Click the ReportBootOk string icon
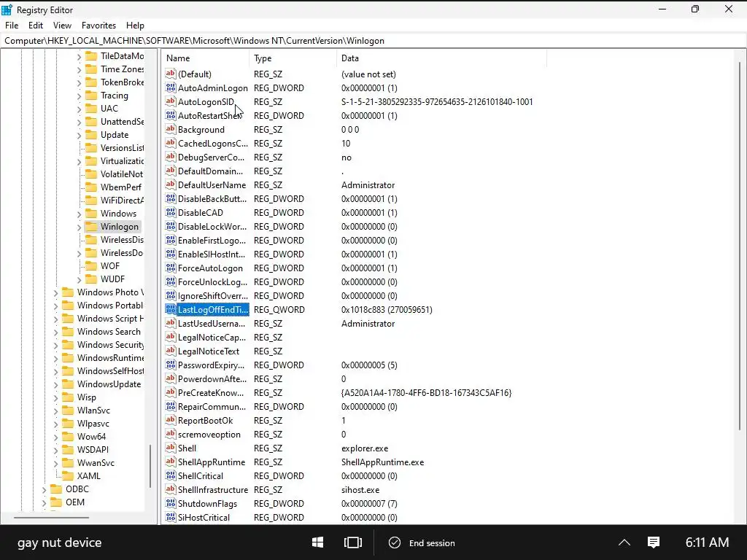 click(x=171, y=420)
